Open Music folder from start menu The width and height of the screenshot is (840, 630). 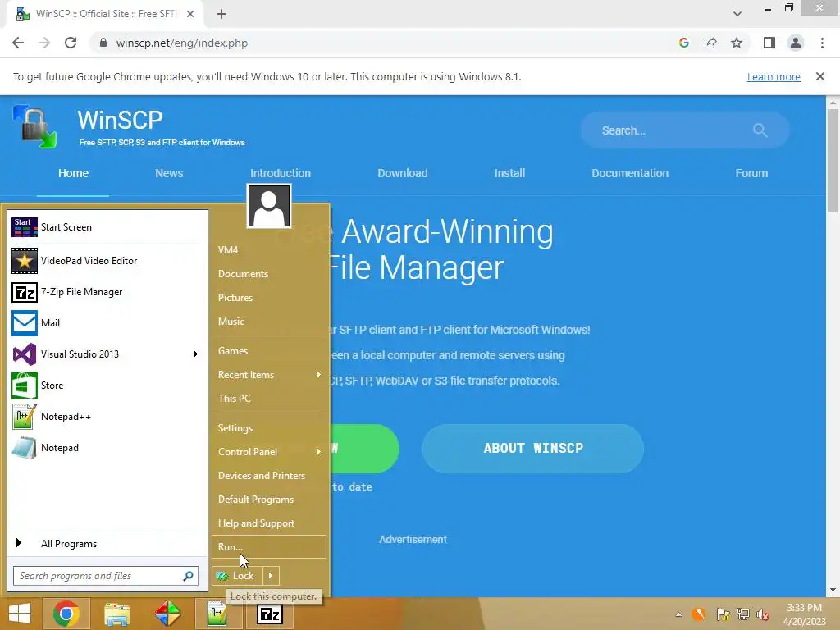point(231,322)
